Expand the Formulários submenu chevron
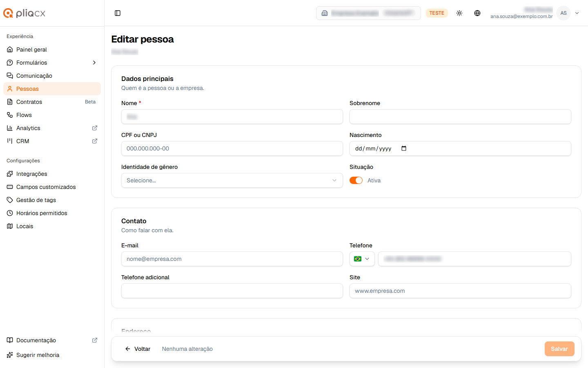This screenshot has width=588, height=368. [94, 63]
